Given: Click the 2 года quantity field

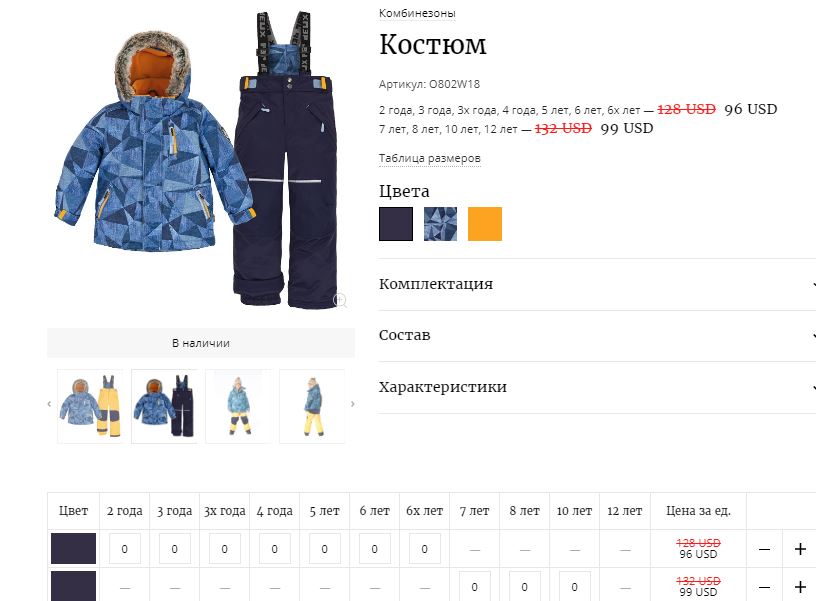Looking at the screenshot, I should click(124, 549).
